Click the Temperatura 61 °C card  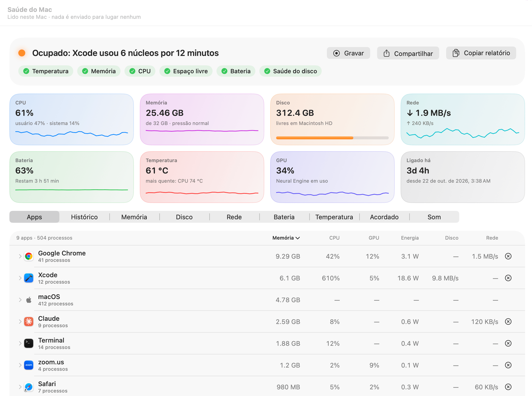click(202, 177)
